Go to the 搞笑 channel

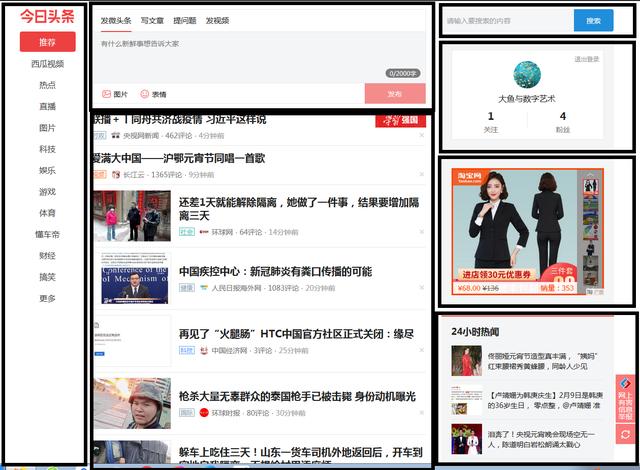click(48, 277)
